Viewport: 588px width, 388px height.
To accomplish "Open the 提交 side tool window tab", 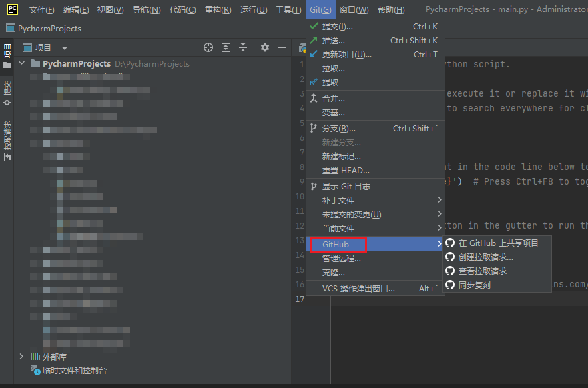I will pyautogui.click(x=7, y=93).
